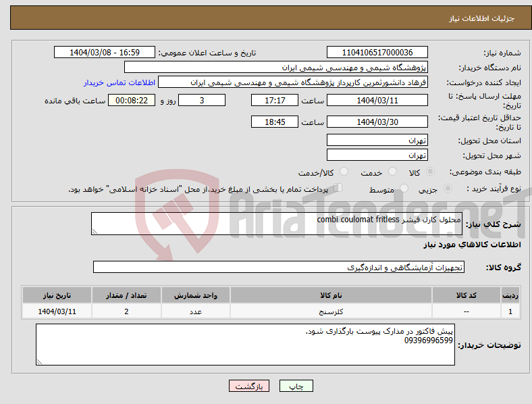The width and height of the screenshot is (532, 404).
Task: Click the combi coulomat fritless description textarea
Action: point(277,224)
